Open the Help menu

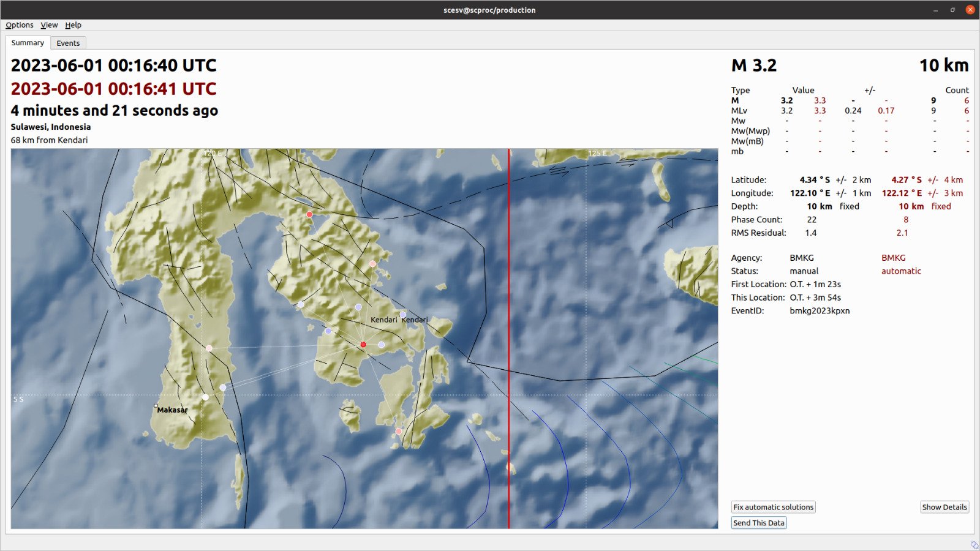point(73,25)
